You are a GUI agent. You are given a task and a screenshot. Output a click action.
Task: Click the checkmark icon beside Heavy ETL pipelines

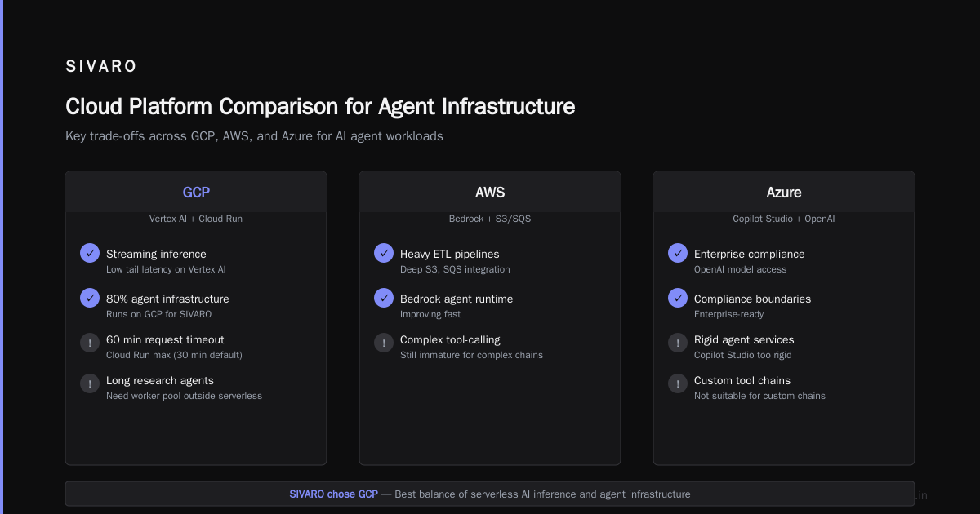tap(384, 253)
